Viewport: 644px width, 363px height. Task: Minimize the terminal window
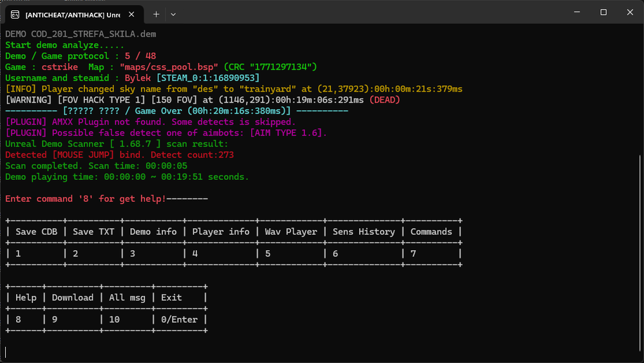pyautogui.click(x=577, y=12)
